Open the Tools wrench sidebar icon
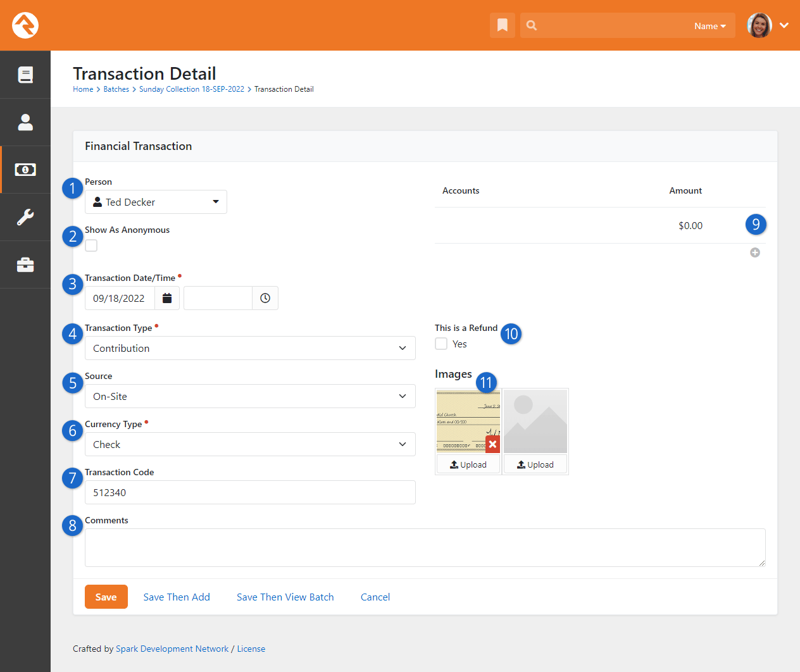 click(25, 217)
